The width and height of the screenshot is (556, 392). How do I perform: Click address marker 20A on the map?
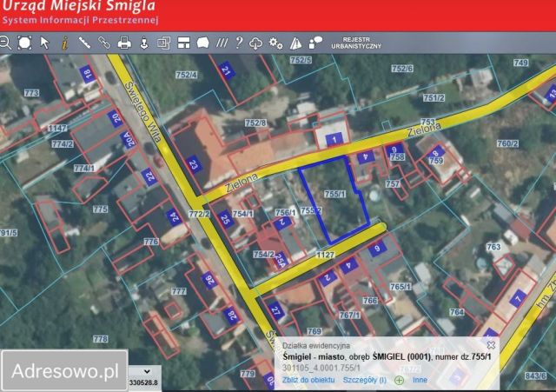click(129, 139)
